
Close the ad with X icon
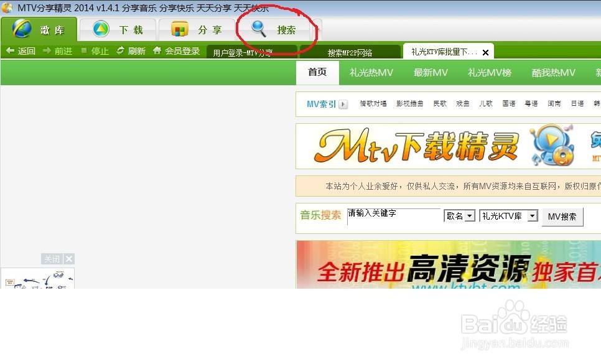coord(69,259)
